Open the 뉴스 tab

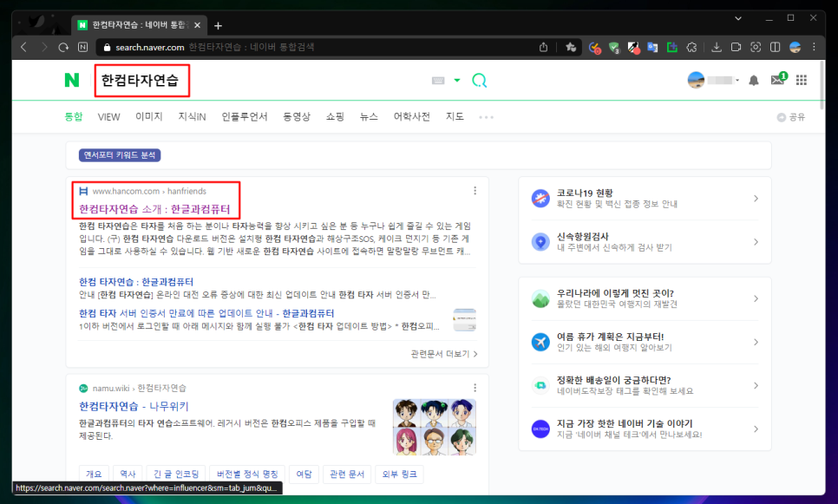pyautogui.click(x=369, y=116)
